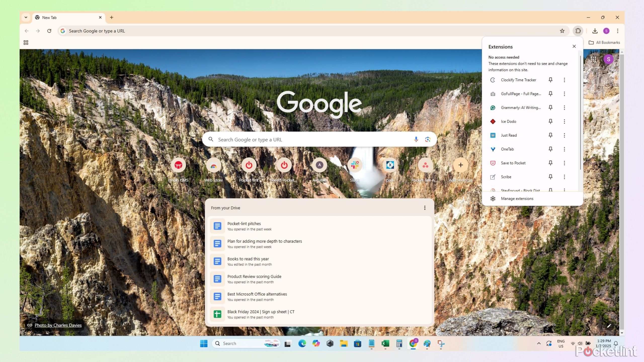Click the Google Lens camera search icon

tap(427, 139)
